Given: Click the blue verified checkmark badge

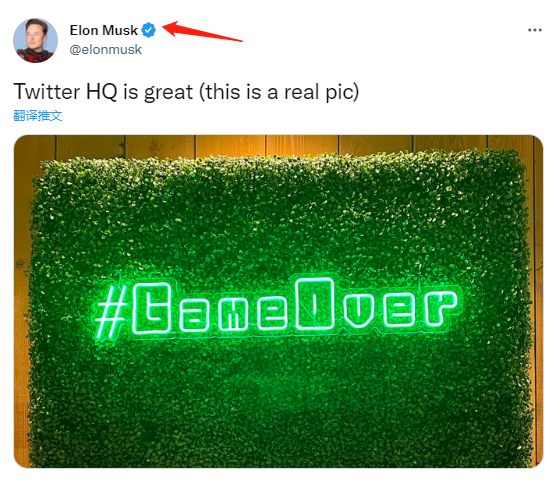Looking at the screenshot, I should pyautogui.click(x=149, y=30).
